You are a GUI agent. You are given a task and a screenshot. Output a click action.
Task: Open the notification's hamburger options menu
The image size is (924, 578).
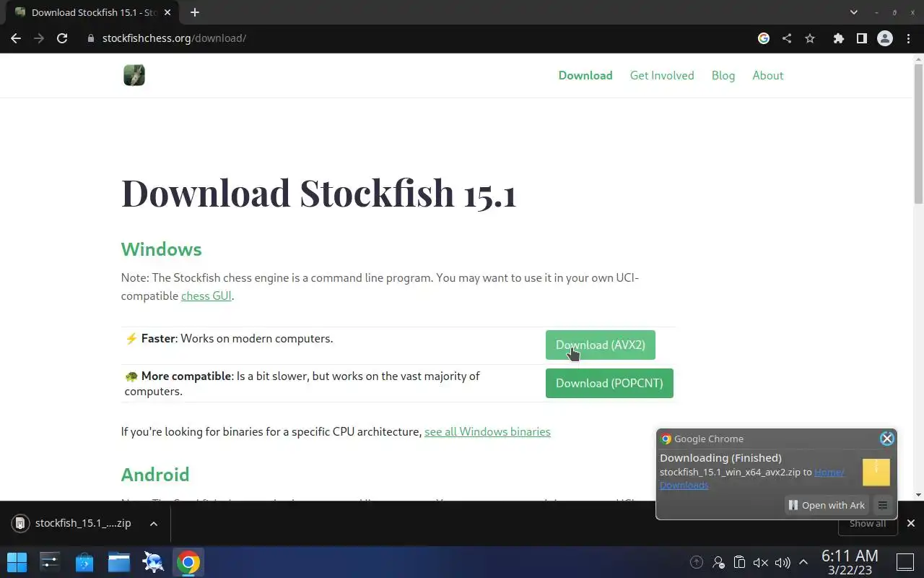point(882,505)
